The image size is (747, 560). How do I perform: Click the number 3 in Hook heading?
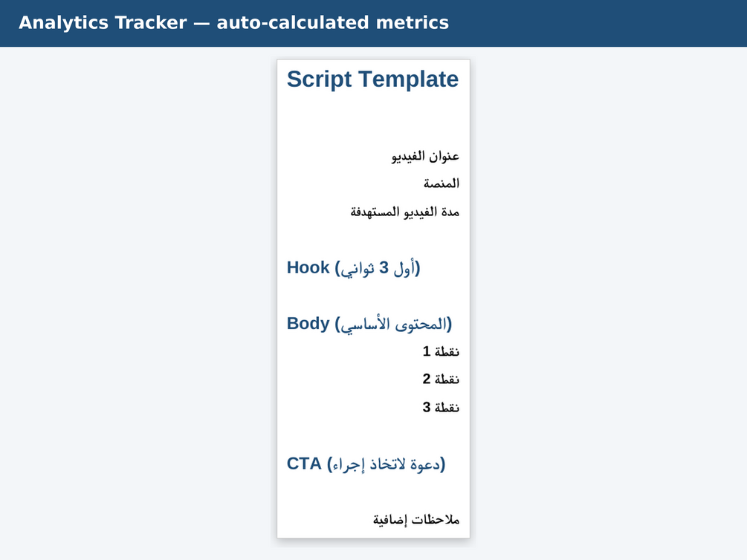tap(384, 267)
